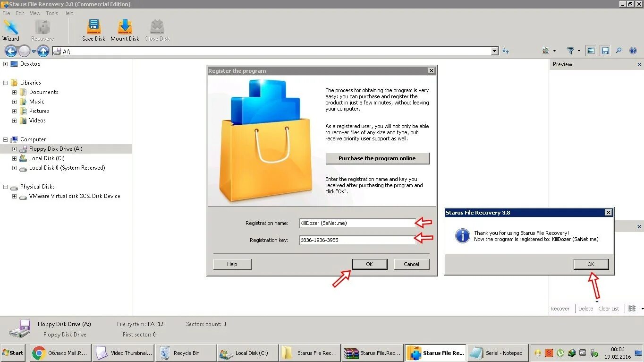
Task: Open the Start menu
Action: (x=13, y=353)
